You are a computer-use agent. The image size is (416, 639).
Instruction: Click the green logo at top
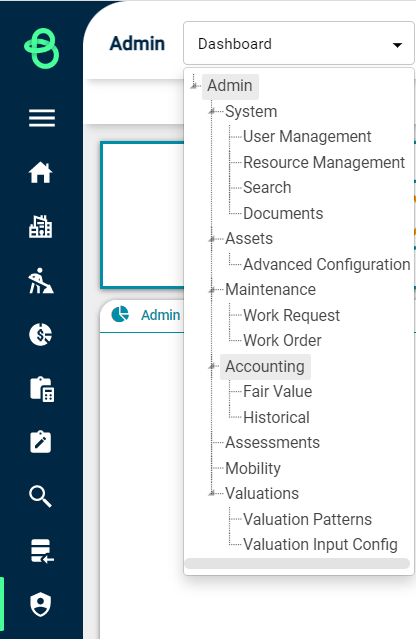[x=42, y=48]
